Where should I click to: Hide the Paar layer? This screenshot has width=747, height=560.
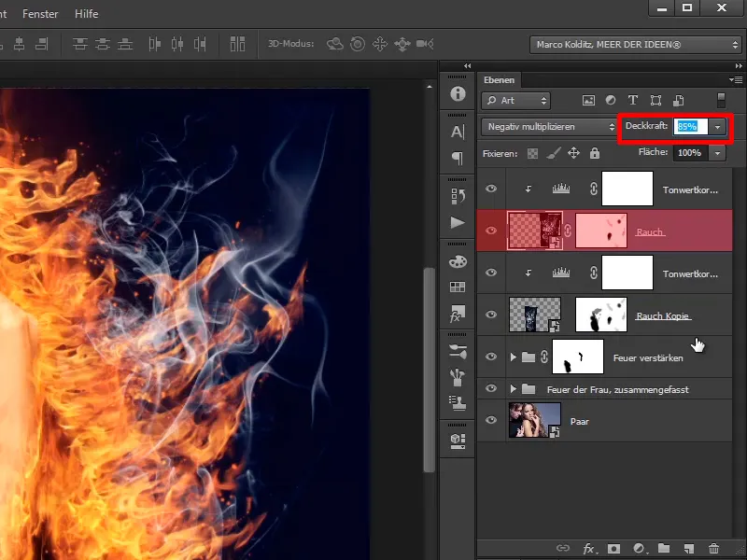pyautogui.click(x=491, y=420)
